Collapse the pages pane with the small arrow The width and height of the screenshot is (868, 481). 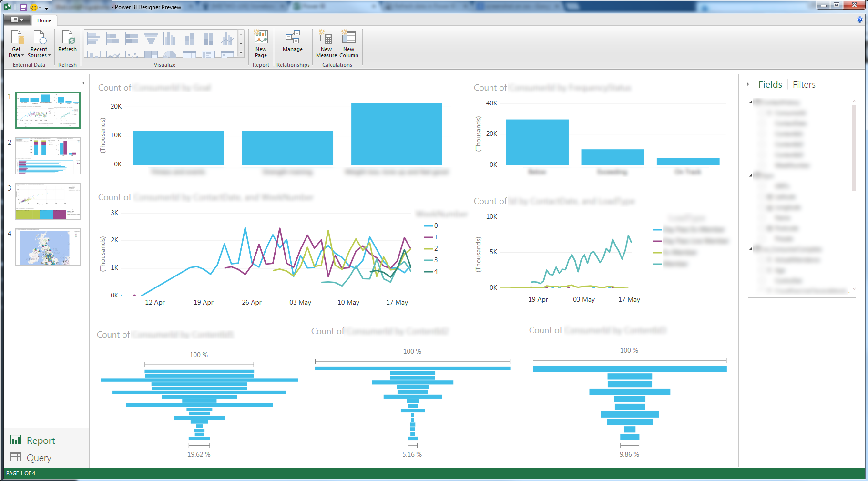coord(83,83)
